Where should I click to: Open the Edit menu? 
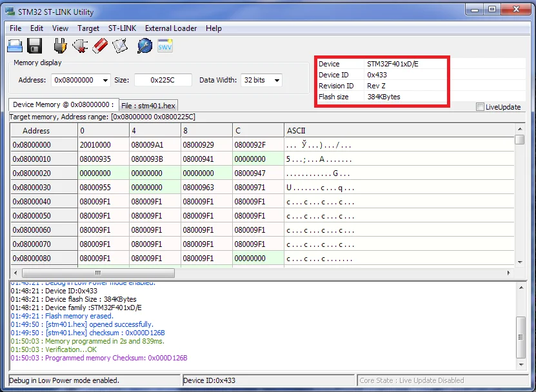37,28
